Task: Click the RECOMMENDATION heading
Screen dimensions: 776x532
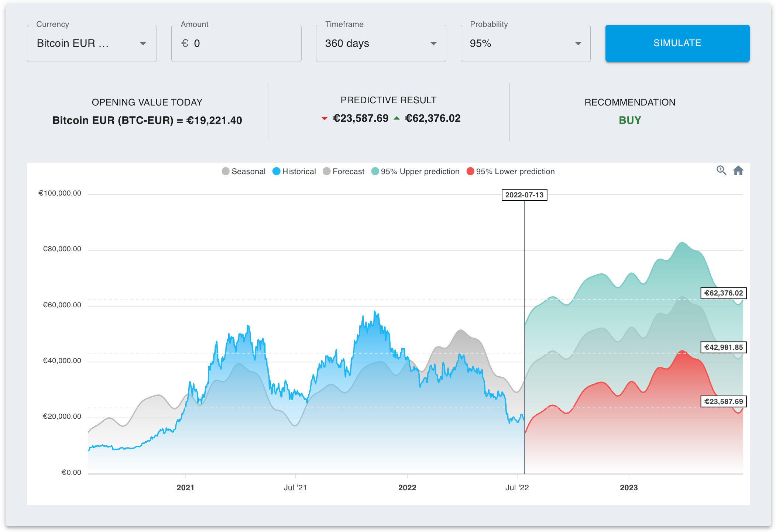Action: click(630, 102)
